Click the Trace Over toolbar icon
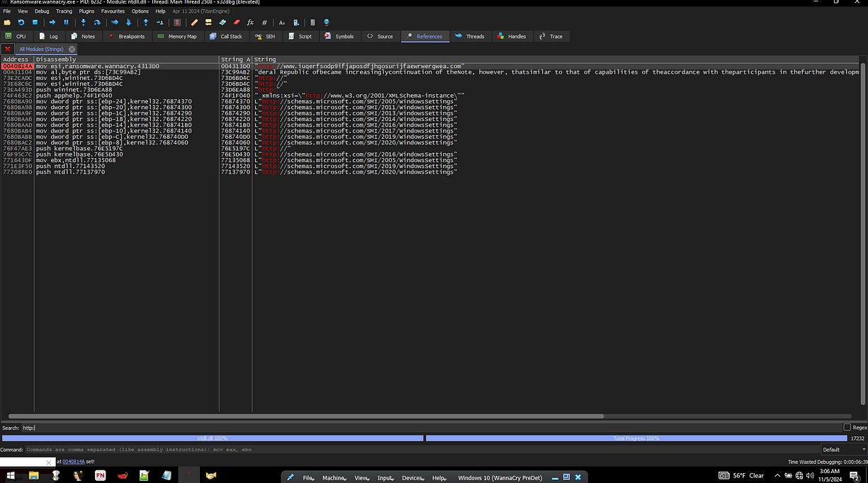 tap(128, 23)
